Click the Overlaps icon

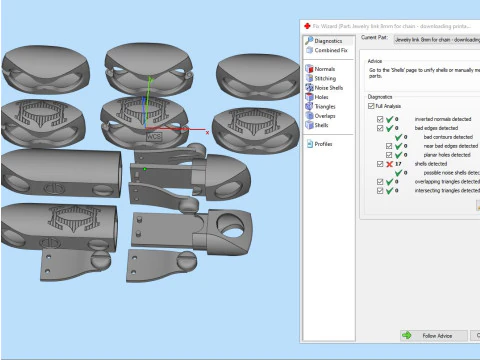[x=309, y=116]
